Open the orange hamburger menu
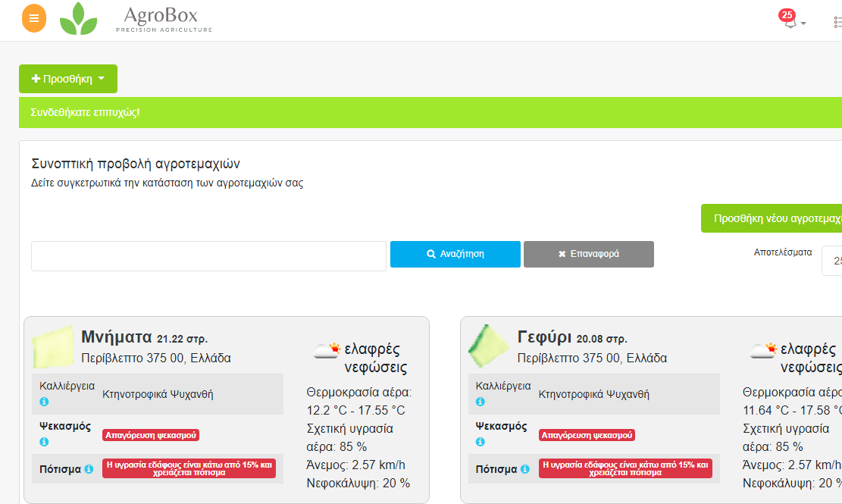The width and height of the screenshot is (842, 504). (34, 19)
